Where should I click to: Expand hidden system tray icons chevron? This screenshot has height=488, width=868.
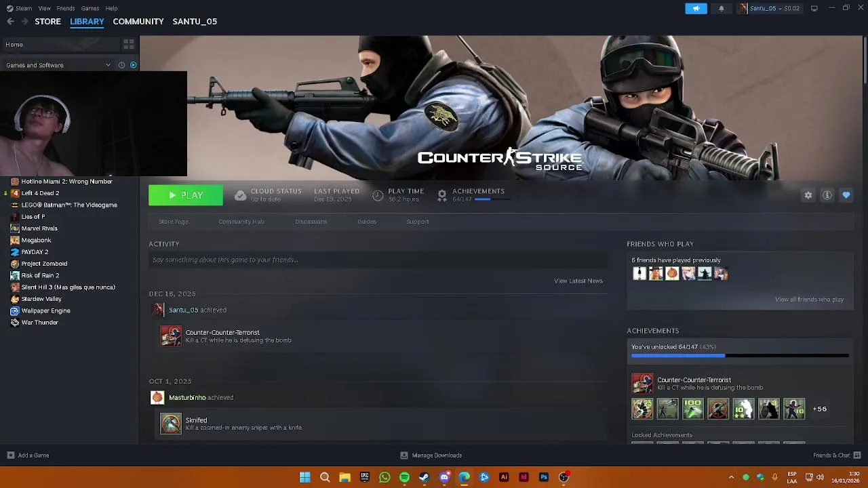tap(731, 477)
